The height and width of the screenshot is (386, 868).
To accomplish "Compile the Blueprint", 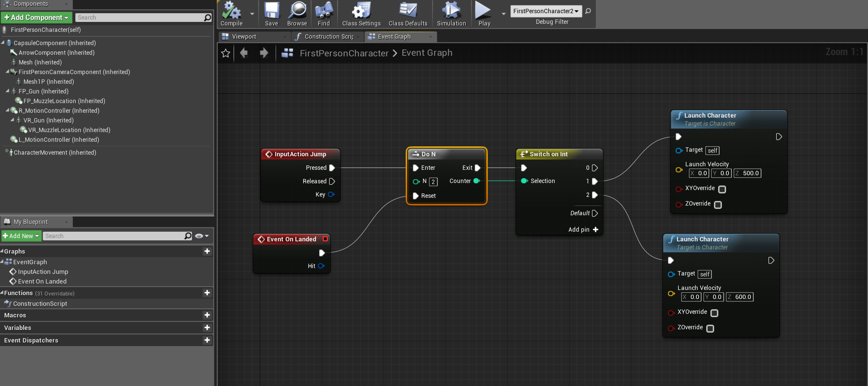I will click(x=231, y=14).
